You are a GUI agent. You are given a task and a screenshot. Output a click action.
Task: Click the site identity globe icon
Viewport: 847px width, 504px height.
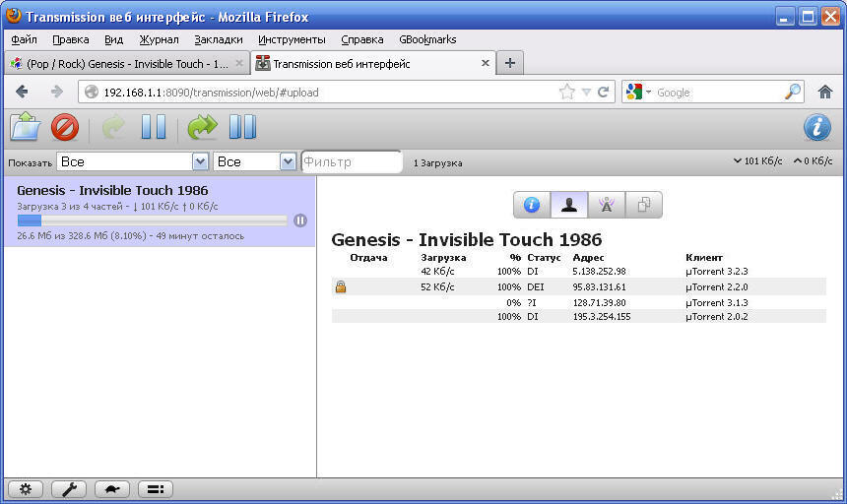(92, 92)
